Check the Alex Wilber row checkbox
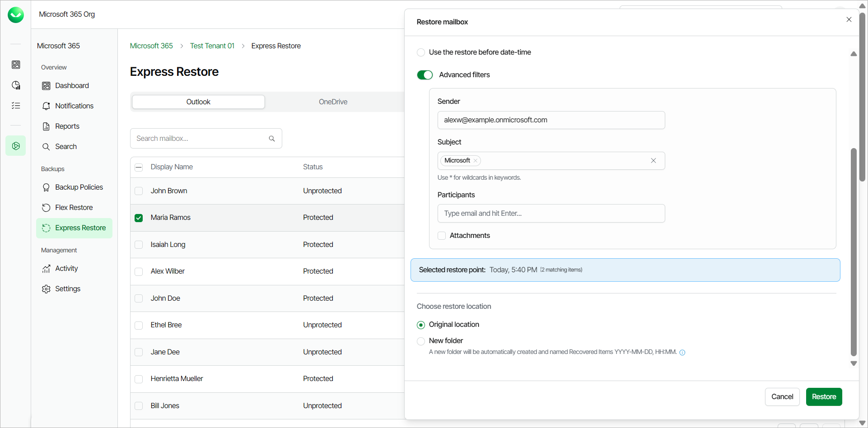Viewport: 868px width, 428px height. point(139,272)
